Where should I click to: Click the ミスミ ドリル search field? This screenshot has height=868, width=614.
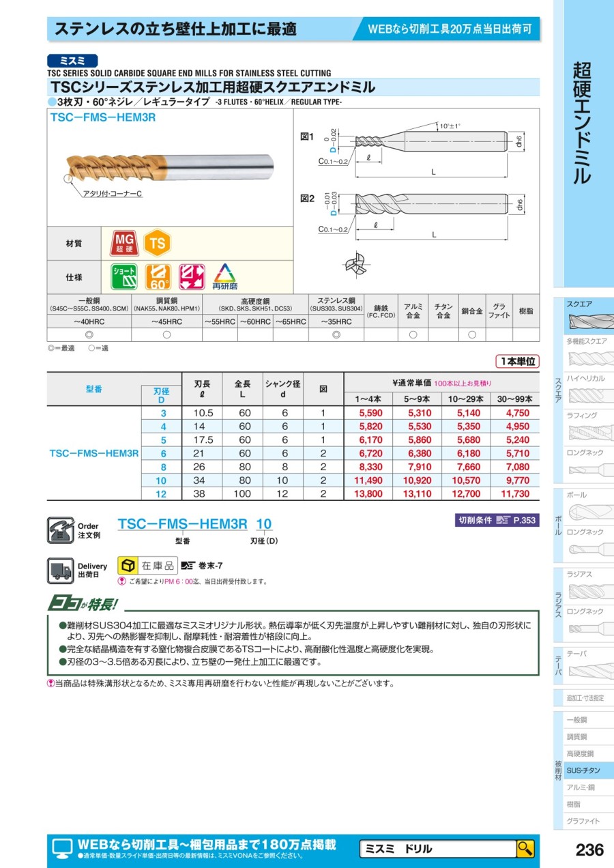(437, 849)
